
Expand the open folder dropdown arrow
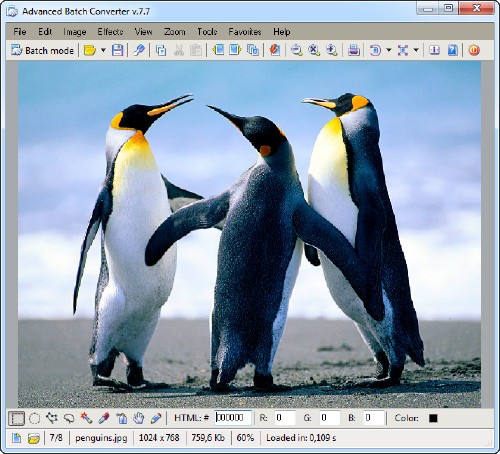[103, 50]
